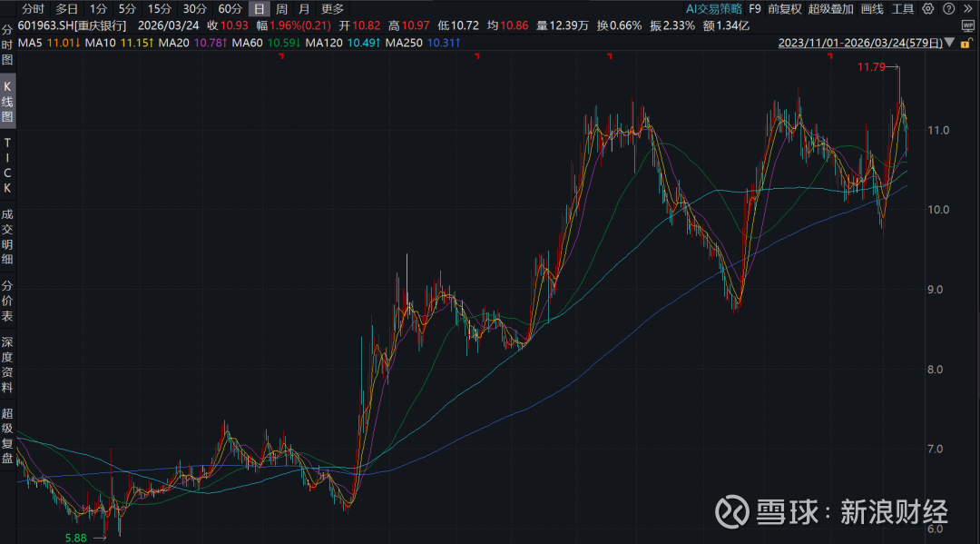Click the volume value 量12.39万
The width and height of the screenshot is (980, 544).
[563, 25]
